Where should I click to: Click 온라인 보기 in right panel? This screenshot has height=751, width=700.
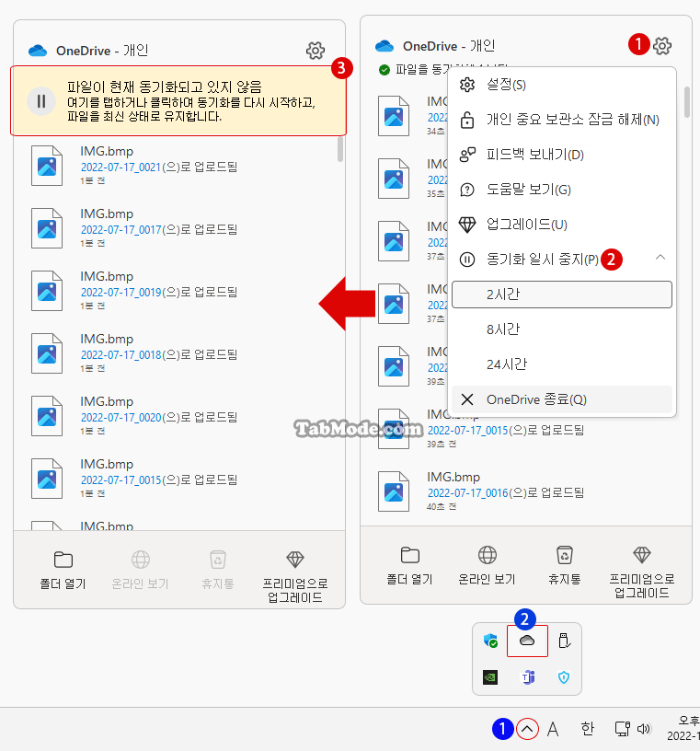tap(487, 566)
